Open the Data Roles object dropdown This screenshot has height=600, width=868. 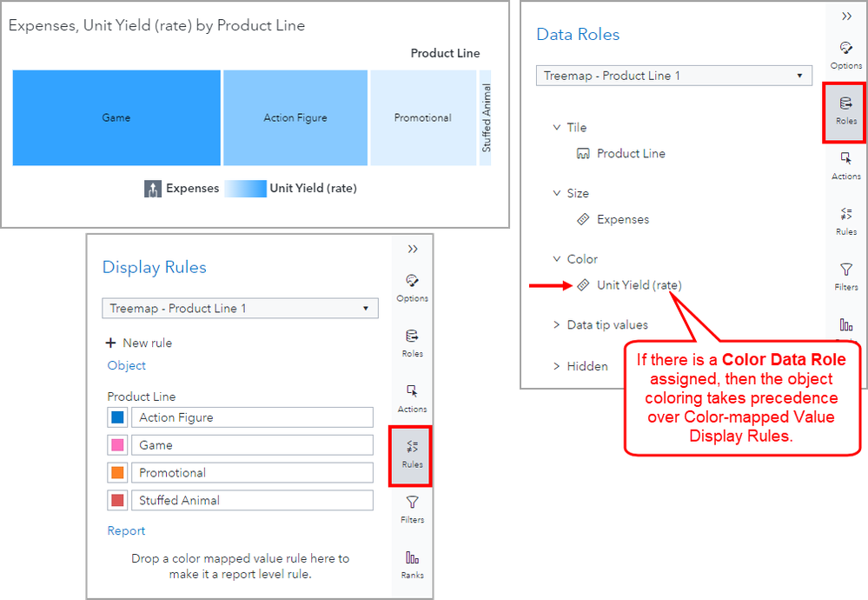point(673,76)
